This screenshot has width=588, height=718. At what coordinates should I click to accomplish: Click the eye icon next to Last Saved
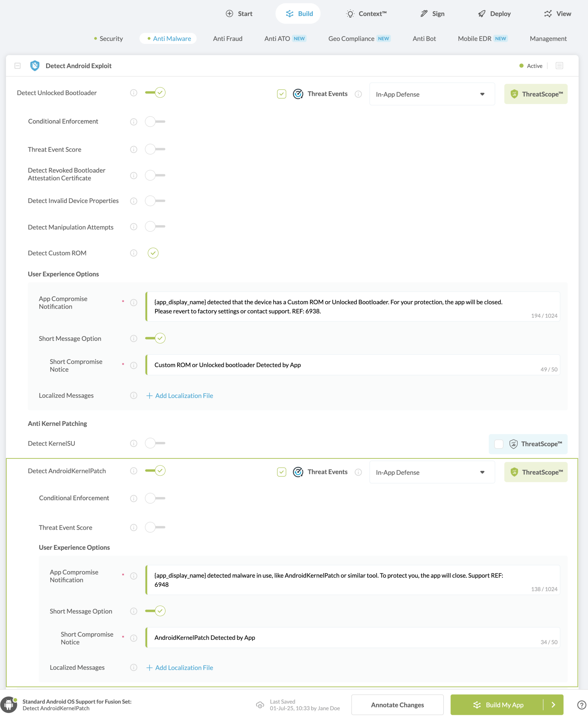coord(260,705)
